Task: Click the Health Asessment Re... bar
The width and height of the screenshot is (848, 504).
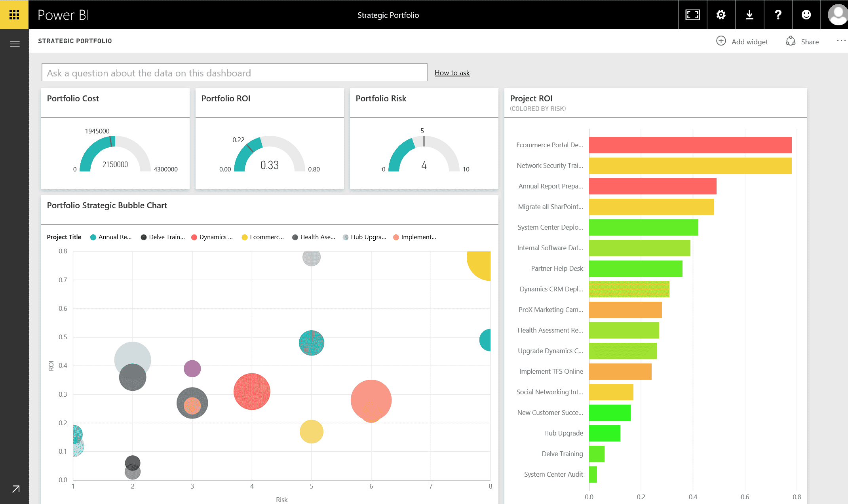Action: click(624, 330)
